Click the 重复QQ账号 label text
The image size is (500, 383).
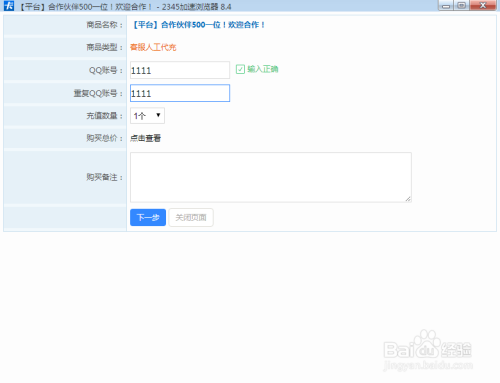pyautogui.click(x=98, y=93)
